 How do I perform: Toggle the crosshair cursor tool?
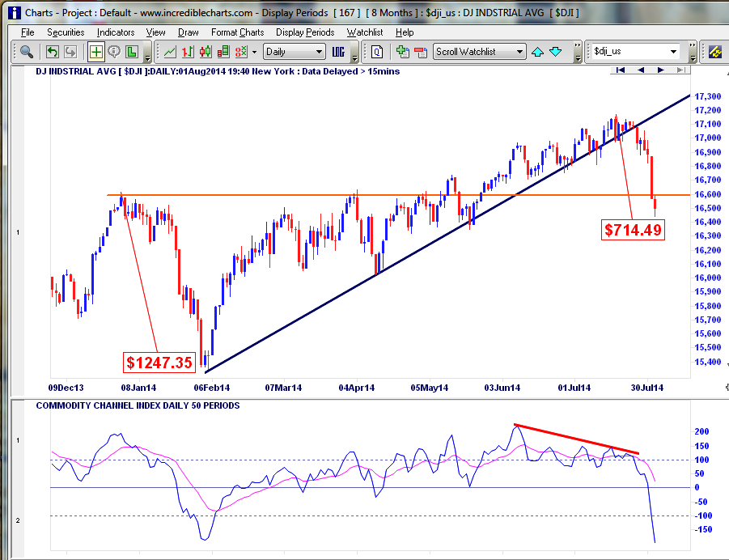click(x=96, y=52)
